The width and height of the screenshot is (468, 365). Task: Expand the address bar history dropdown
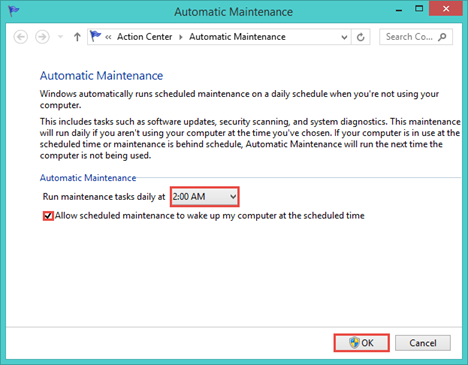(x=344, y=37)
